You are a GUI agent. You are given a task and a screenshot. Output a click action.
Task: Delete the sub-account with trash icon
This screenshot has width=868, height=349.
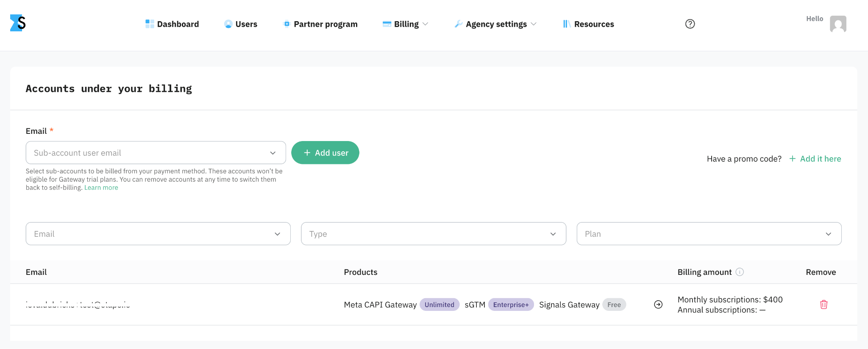coord(823,305)
